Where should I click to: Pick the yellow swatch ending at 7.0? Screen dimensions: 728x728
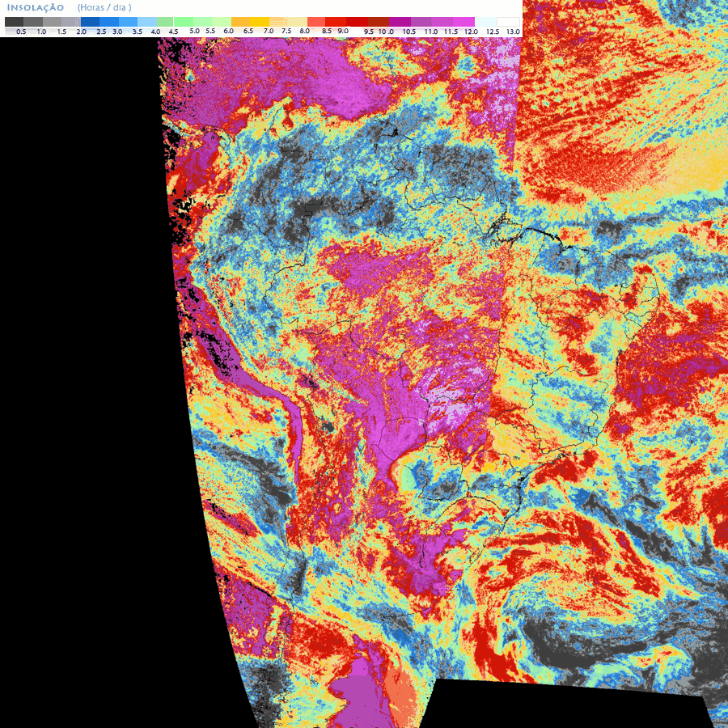(x=260, y=22)
